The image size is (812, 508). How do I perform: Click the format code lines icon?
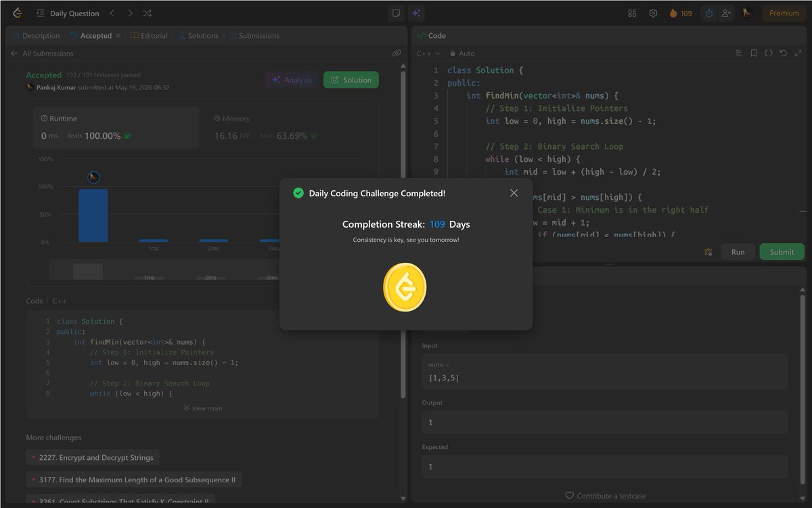(739, 54)
